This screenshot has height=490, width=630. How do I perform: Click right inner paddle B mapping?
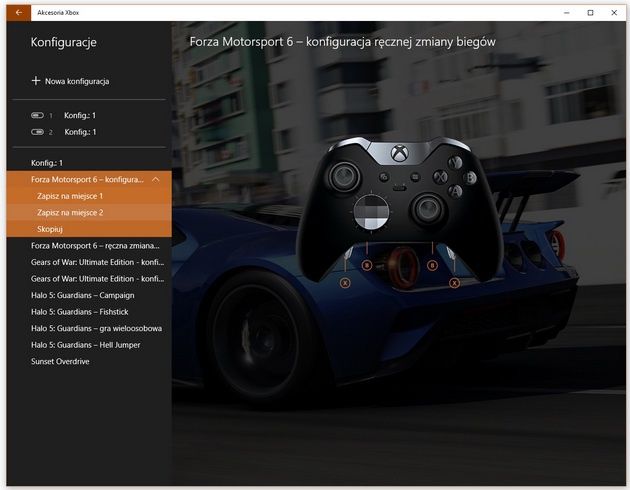[x=432, y=265]
